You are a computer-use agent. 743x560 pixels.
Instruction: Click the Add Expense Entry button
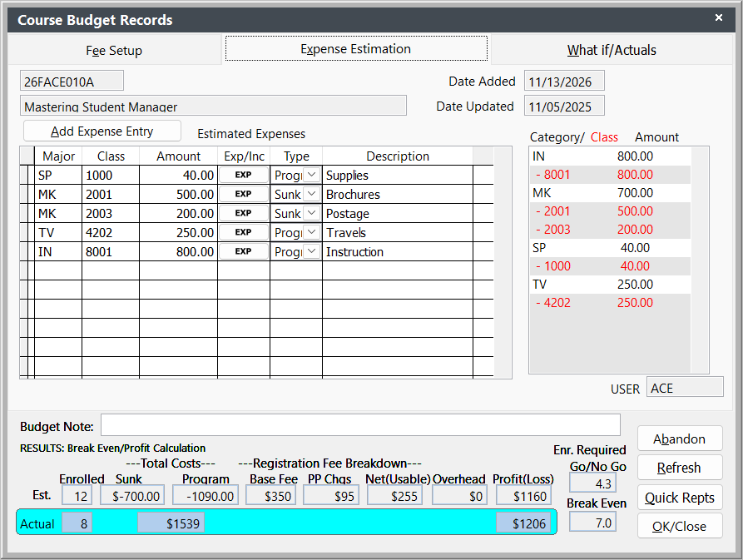[102, 131]
